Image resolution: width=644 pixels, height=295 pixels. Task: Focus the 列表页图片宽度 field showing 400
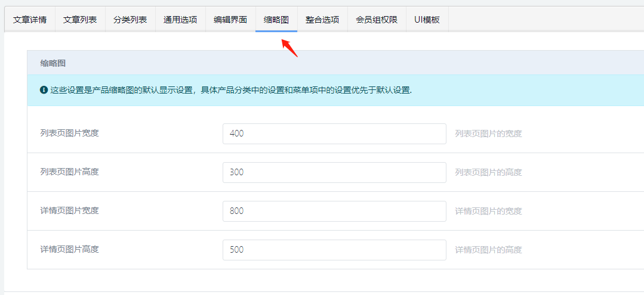tap(334, 133)
